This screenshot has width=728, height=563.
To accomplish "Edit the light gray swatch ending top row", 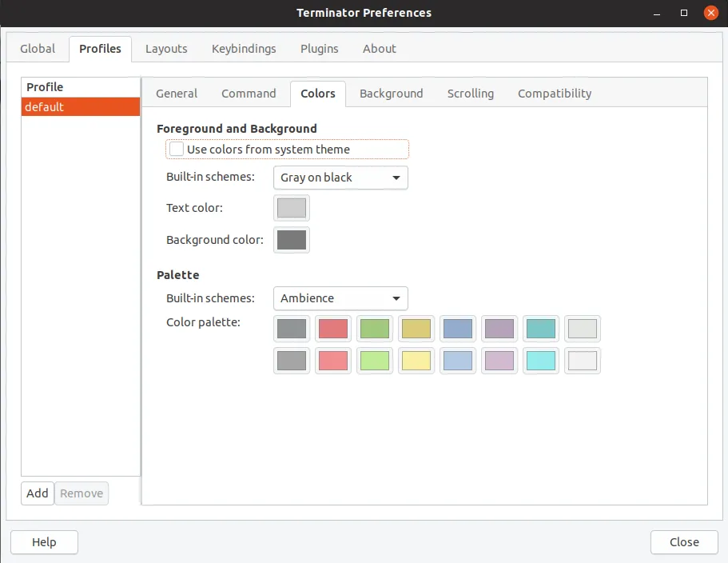I will (583, 329).
